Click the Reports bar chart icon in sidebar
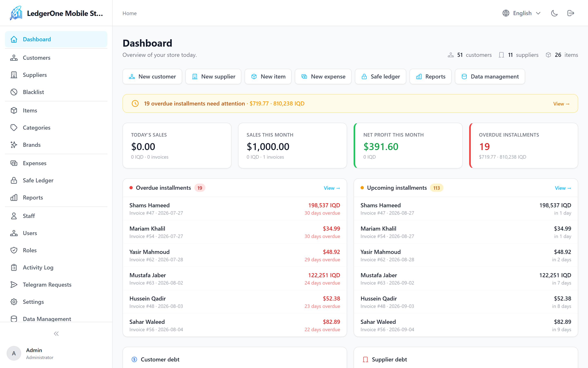588x368 pixels. 14,198
